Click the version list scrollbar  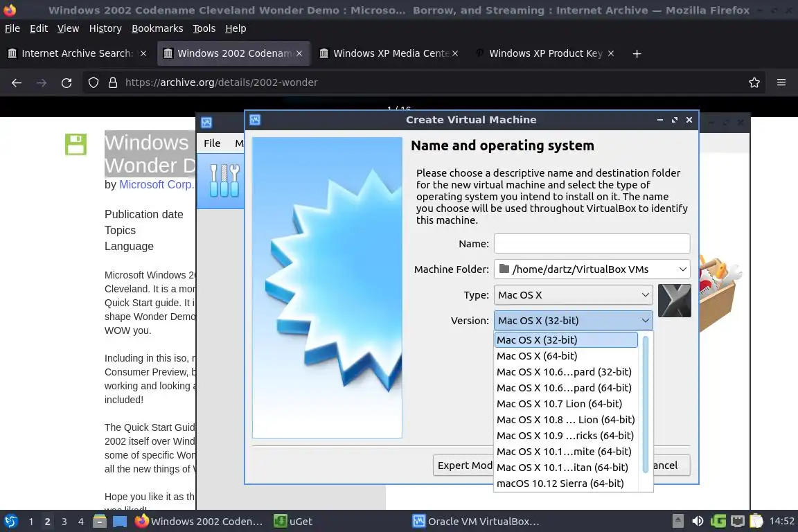(646, 405)
